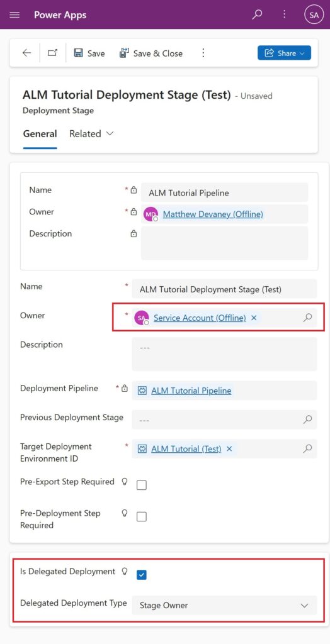Uncheck Is Delegated Deployment checkbox
The width and height of the screenshot is (330, 644).
[142, 575]
